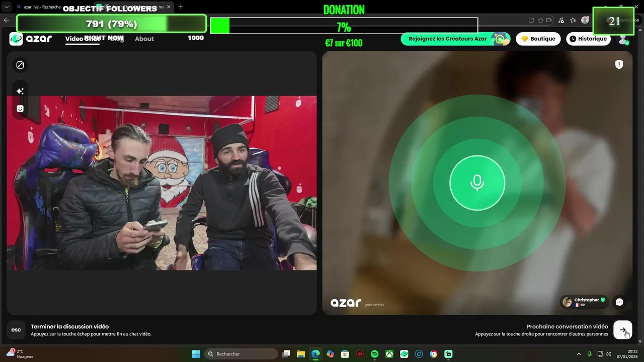Click 'Prochaine conversation vidéo' text
The height and width of the screenshot is (362, 644).
pyautogui.click(x=567, y=326)
